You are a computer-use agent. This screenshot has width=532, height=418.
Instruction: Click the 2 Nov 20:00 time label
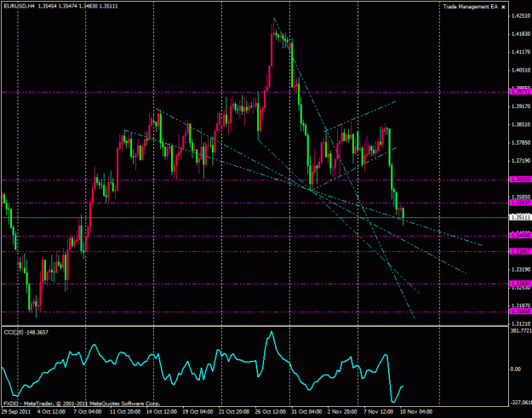343,412
